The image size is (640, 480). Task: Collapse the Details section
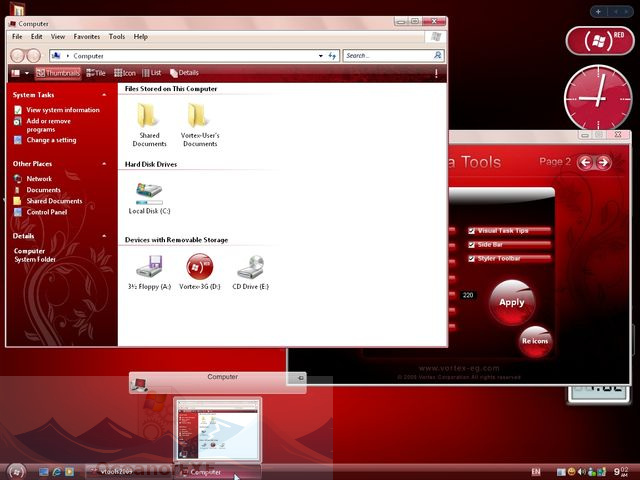pyautogui.click(x=104, y=236)
